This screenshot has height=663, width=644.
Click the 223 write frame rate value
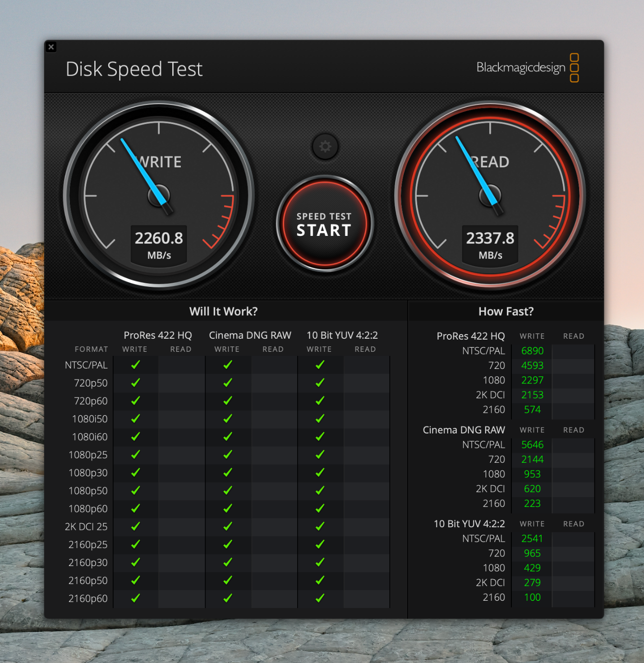pyautogui.click(x=533, y=503)
